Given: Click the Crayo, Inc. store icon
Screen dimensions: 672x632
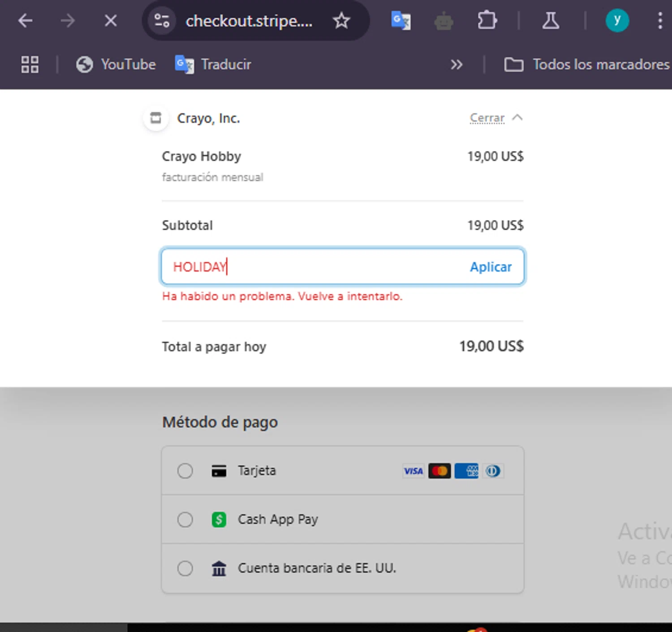Looking at the screenshot, I should point(156,118).
